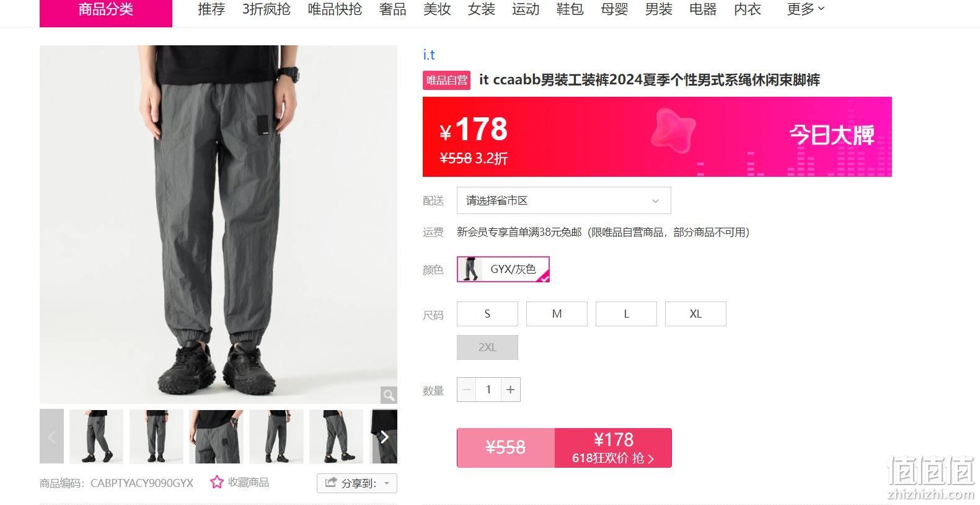Expand the 分享到 dropdown arrow
The image size is (980, 505).
click(387, 483)
